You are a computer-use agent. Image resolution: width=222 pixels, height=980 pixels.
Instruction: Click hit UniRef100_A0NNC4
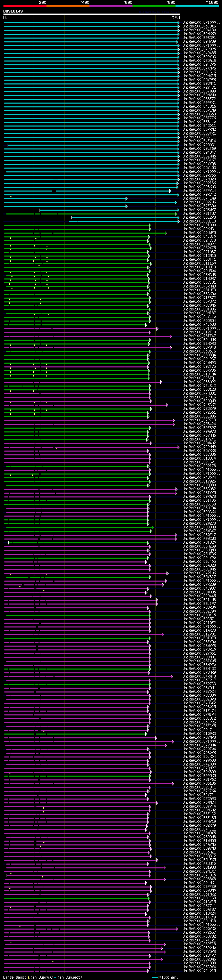pyautogui.click(x=199, y=802)
